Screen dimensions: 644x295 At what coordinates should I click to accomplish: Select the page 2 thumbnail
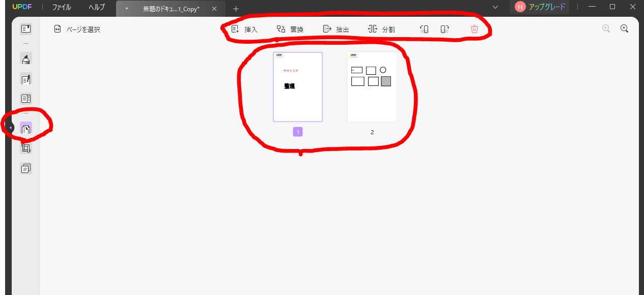(372, 87)
